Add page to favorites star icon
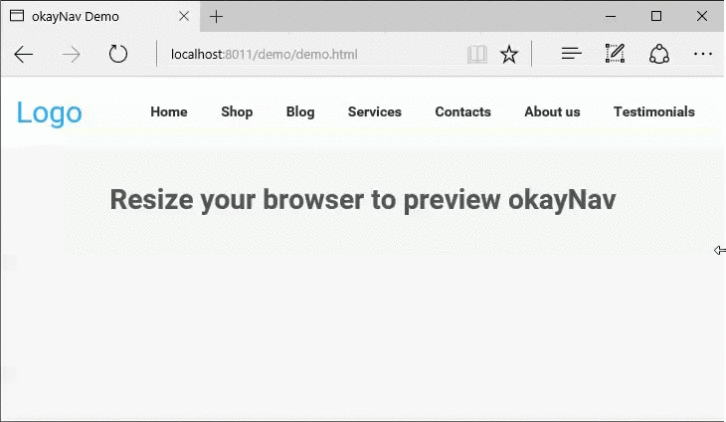This screenshot has height=422, width=726. 509,54
